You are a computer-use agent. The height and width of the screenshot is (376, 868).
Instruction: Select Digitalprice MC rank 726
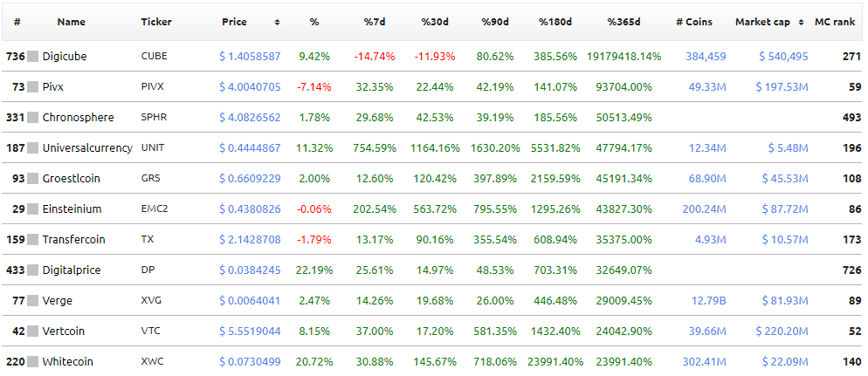(x=852, y=270)
